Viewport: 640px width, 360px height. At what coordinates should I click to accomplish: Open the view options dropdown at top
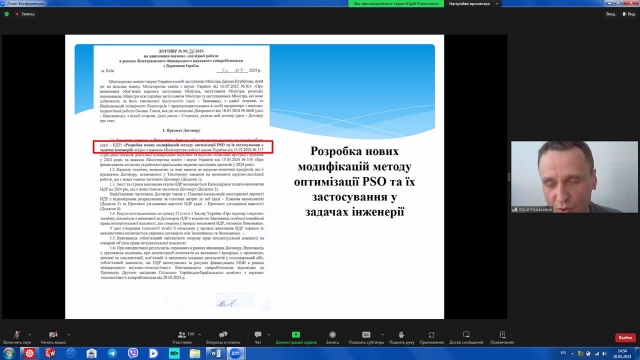coord(473,4)
